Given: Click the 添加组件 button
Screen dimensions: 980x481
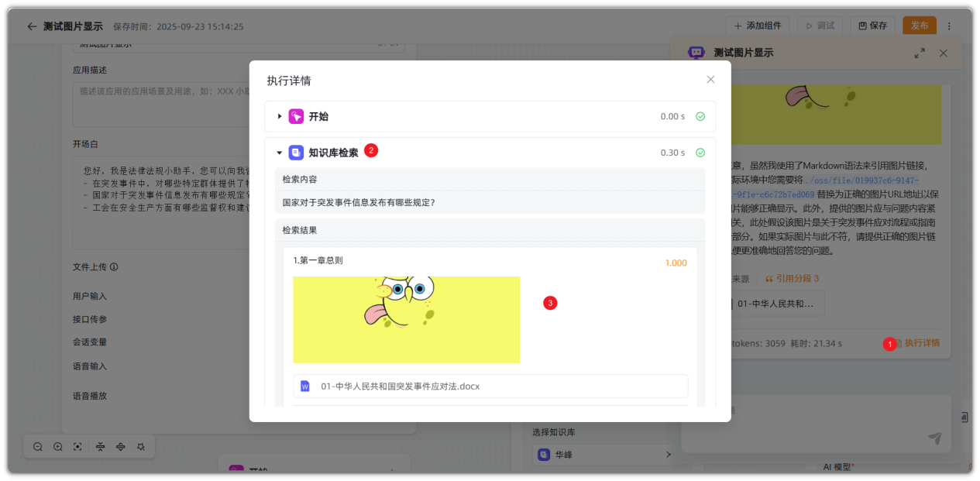Looking at the screenshot, I should coord(758,26).
